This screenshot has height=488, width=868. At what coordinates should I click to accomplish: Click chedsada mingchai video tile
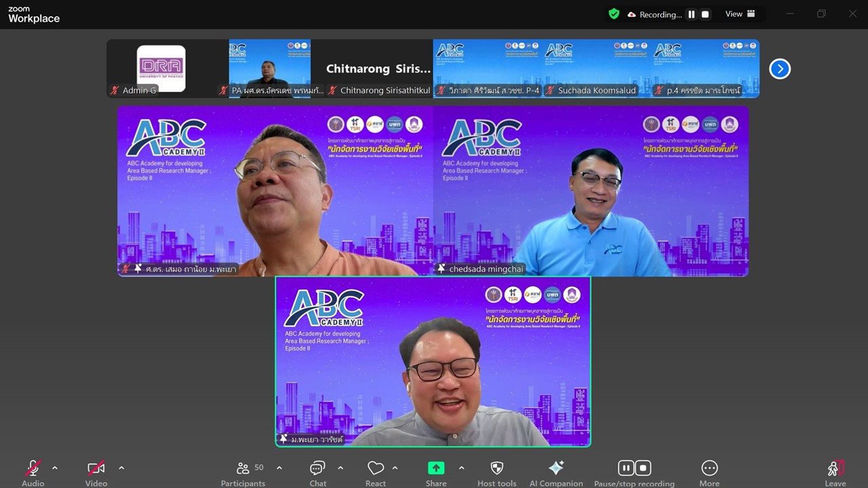coord(591,191)
